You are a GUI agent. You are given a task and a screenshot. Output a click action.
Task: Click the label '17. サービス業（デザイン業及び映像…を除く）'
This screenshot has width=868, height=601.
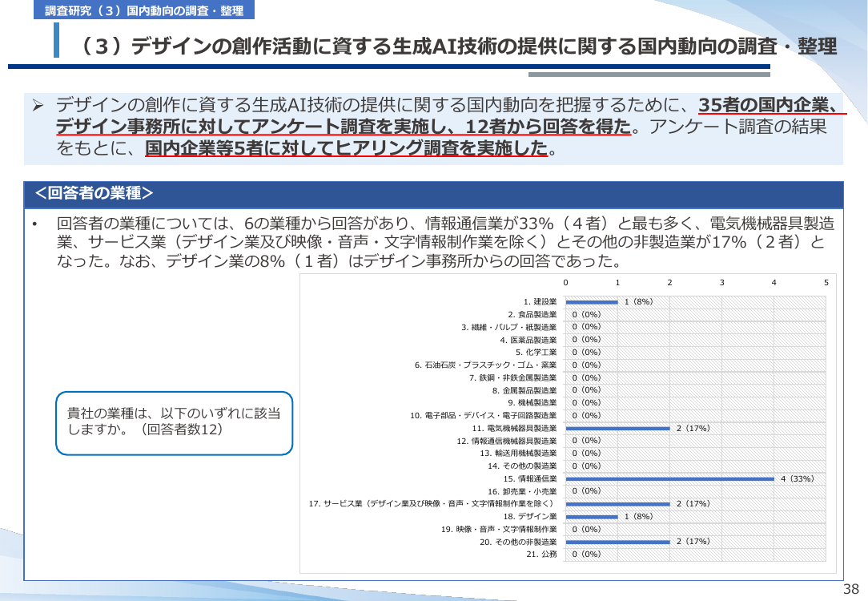[432, 503]
